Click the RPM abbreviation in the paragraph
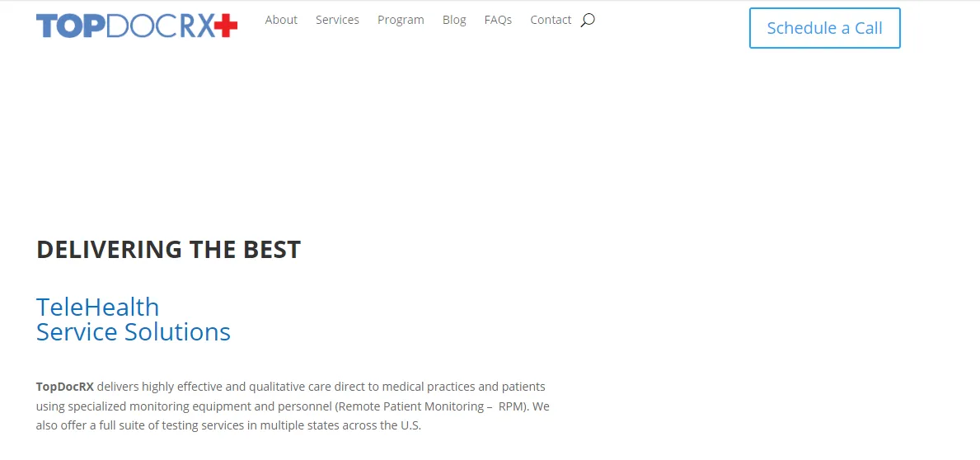 512,406
